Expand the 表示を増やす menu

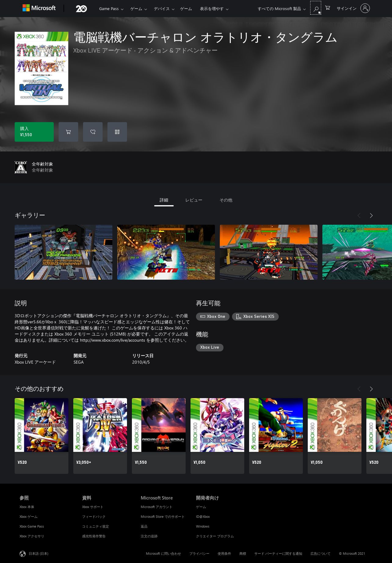point(214,9)
